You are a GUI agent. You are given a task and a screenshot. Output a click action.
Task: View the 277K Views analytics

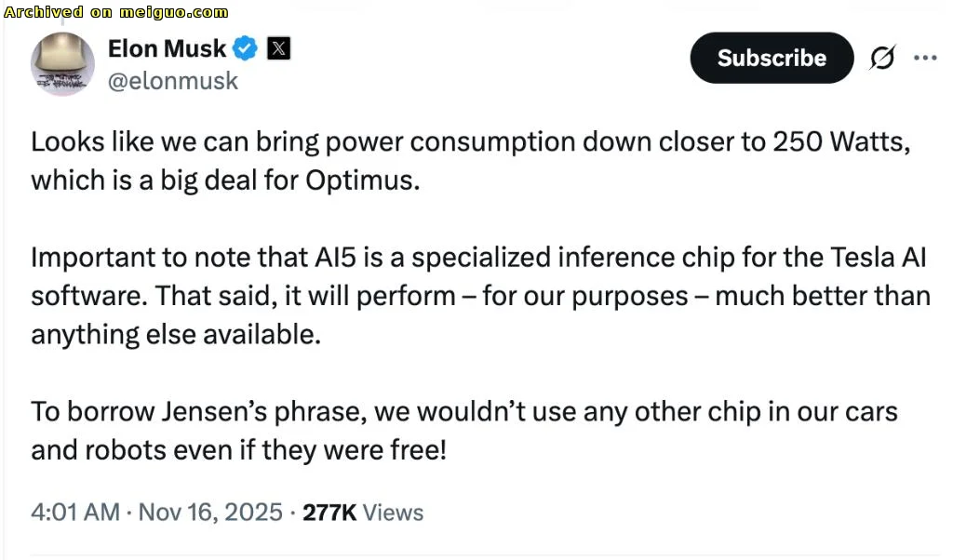pyautogui.click(x=363, y=513)
